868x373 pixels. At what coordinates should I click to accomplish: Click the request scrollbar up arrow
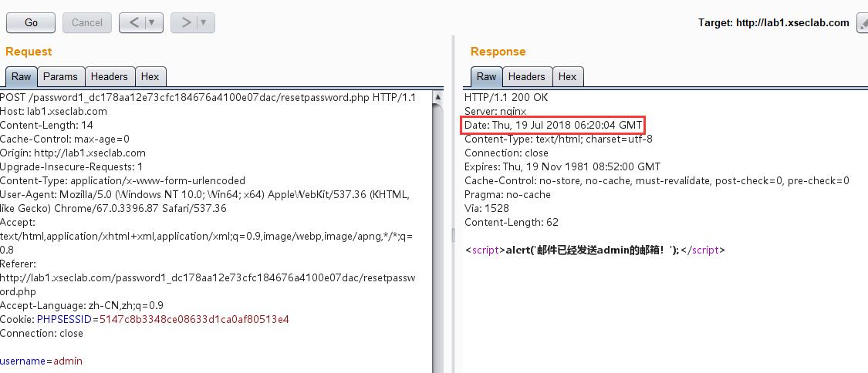(438, 96)
